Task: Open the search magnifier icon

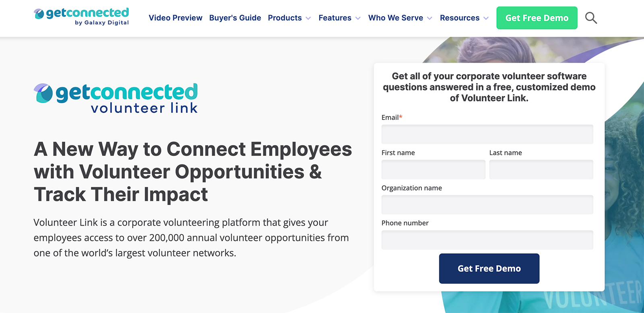Action: click(x=591, y=18)
